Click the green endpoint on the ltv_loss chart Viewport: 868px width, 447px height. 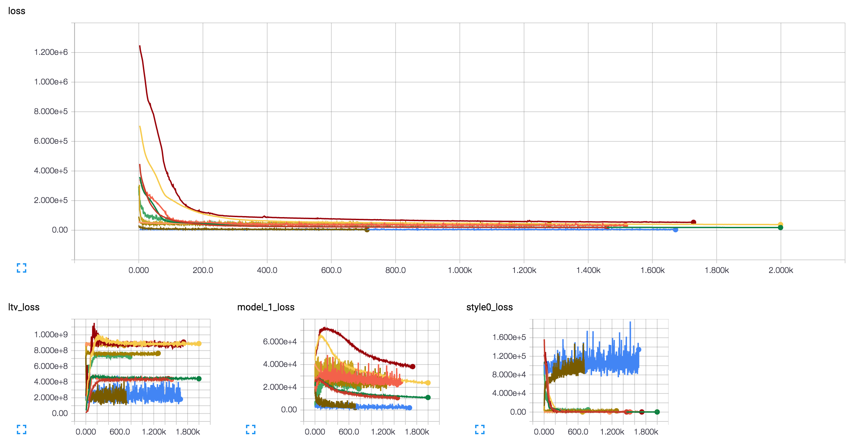point(199,379)
